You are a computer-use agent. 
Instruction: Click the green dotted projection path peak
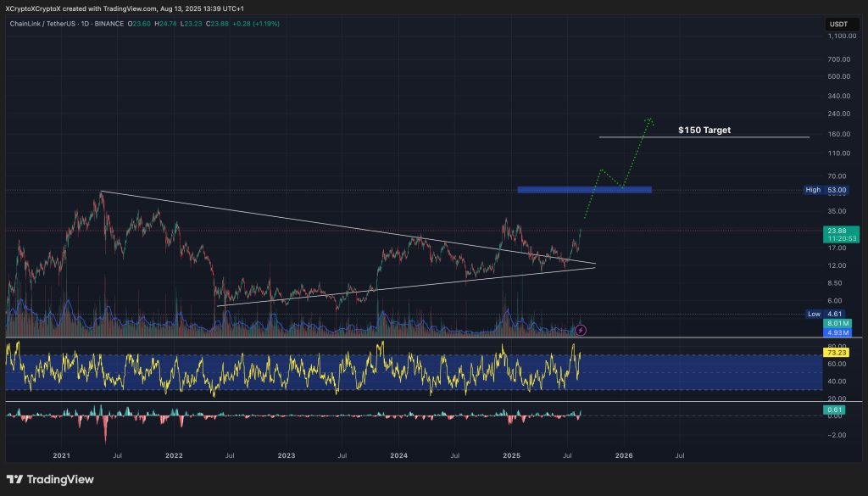coord(648,120)
